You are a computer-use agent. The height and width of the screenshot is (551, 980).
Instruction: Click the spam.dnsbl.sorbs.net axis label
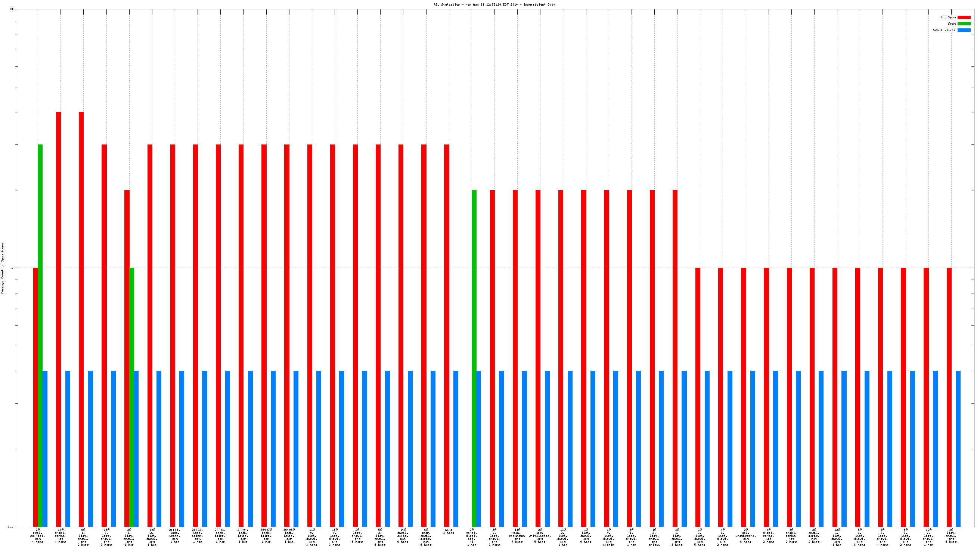(x=426, y=537)
